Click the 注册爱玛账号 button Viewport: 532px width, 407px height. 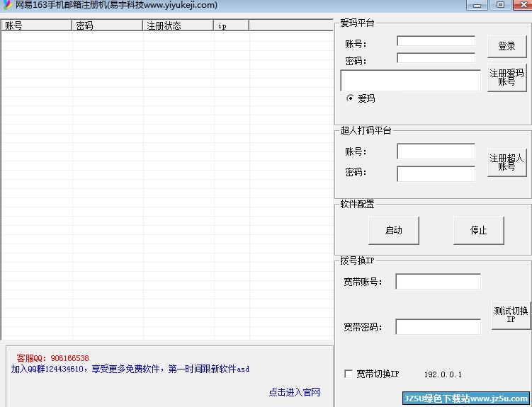[x=506, y=78]
